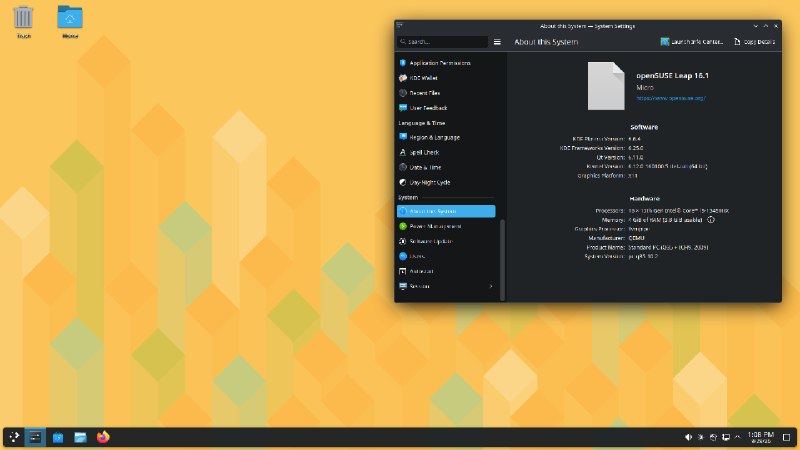Click the volume icon in system tray
Viewport: 800px width, 450px height.
688,437
